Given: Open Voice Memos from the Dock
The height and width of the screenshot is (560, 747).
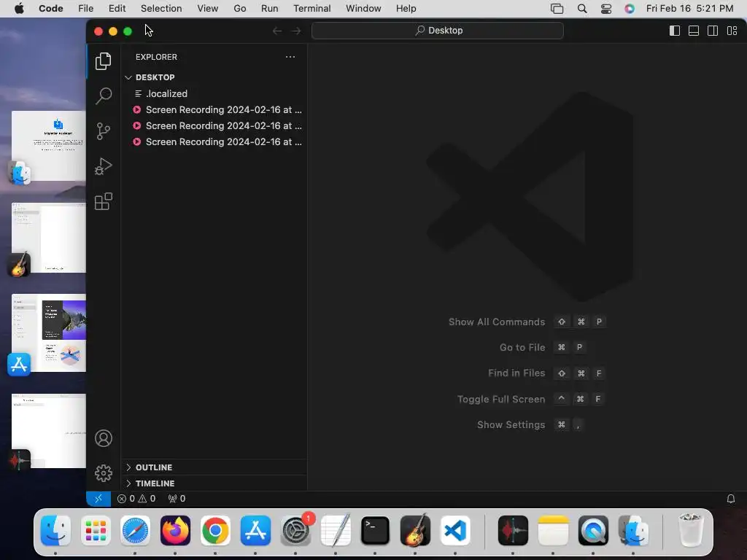Looking at the screenshot, I should pyautogui.click(x=513, y=531).
